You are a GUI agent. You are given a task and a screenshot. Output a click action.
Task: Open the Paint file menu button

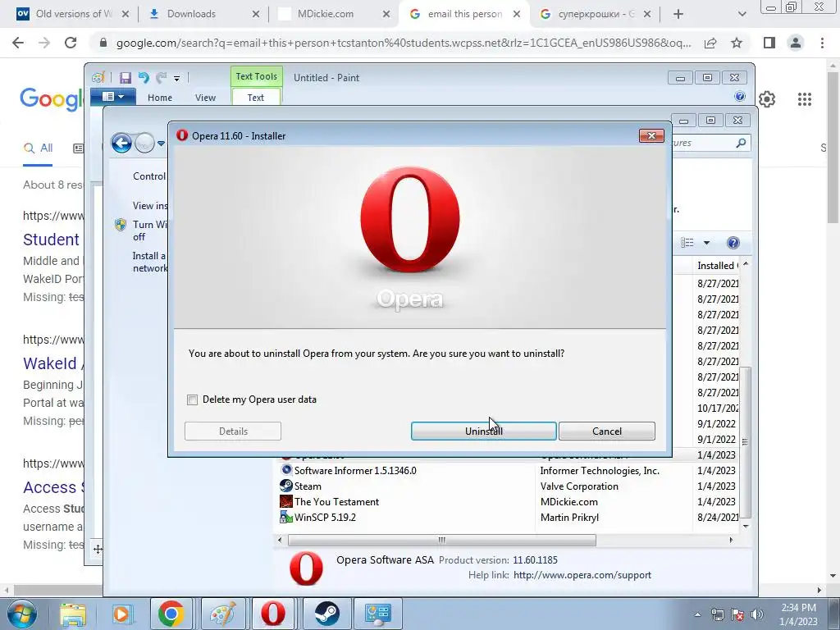point(113,97)
